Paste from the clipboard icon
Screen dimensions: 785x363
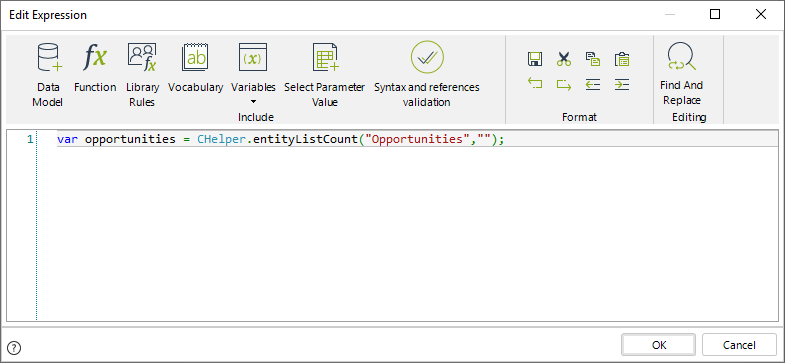[x=622, y=59]
